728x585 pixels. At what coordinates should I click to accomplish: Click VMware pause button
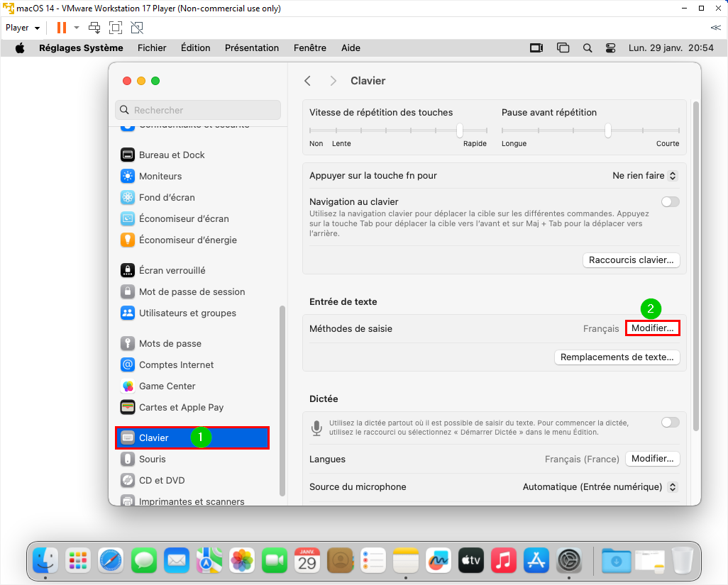pos(61,28)
